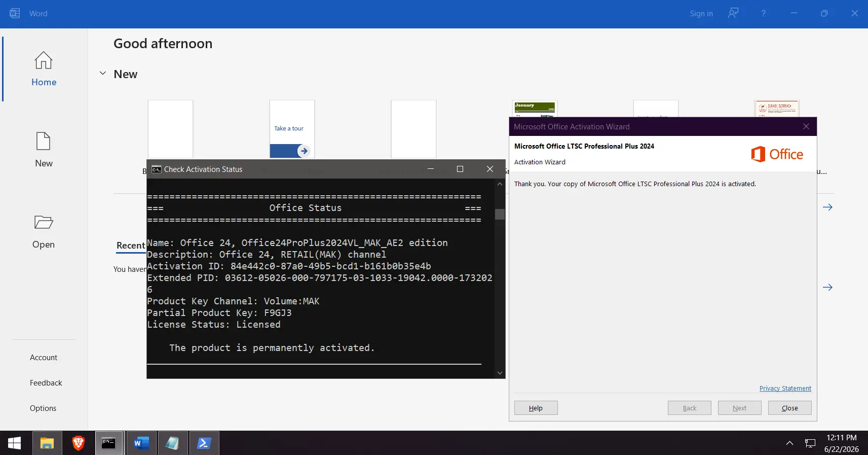The width and height of the screenshot is (868, 455).
Task: Launch Brave browser from the taskbar
Action: click(79, 443)
